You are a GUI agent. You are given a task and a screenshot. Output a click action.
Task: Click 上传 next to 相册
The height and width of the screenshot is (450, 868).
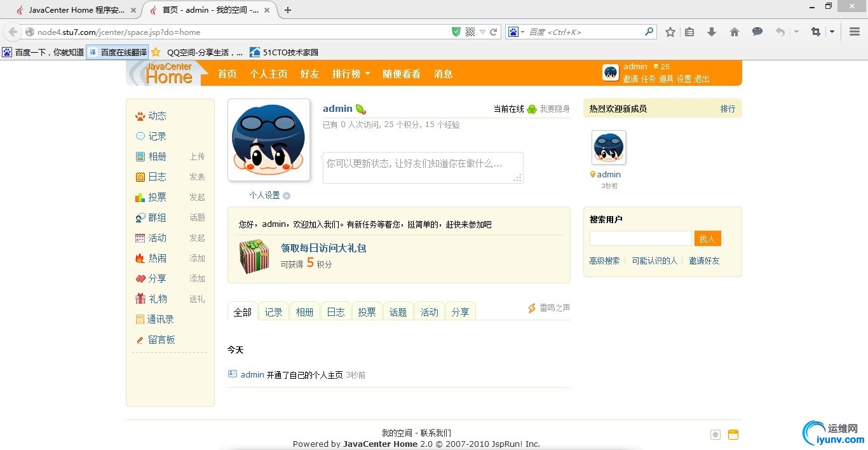point(197,156)
